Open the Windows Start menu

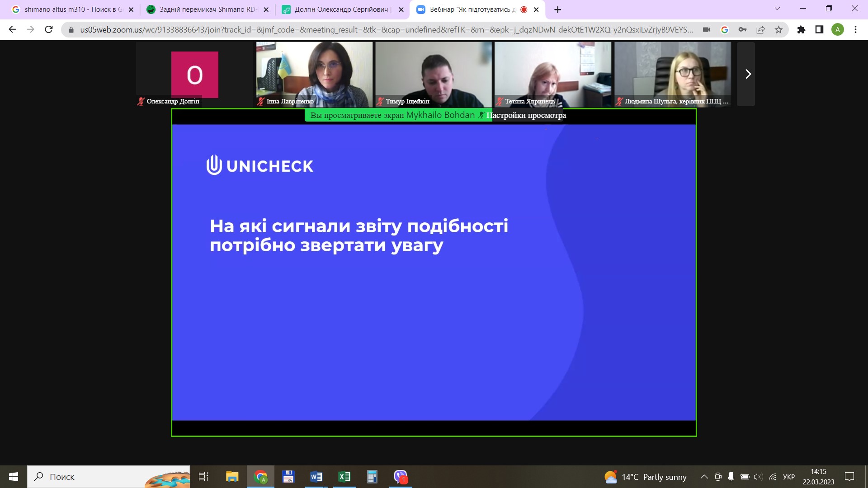(x=14, y=477)
